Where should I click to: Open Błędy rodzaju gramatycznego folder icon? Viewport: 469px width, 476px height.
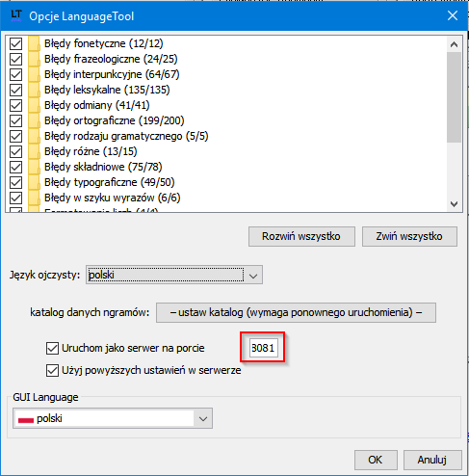point(34,136)
